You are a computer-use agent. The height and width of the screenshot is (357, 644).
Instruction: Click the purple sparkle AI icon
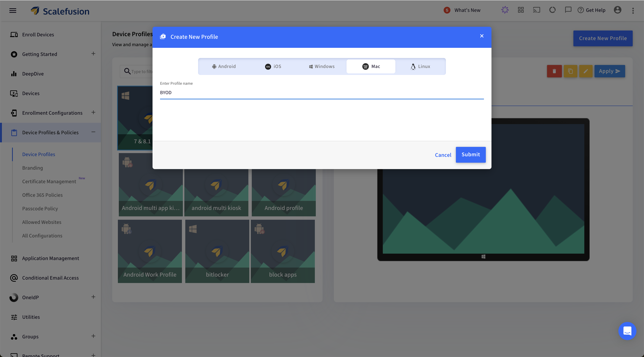[505, 10]
